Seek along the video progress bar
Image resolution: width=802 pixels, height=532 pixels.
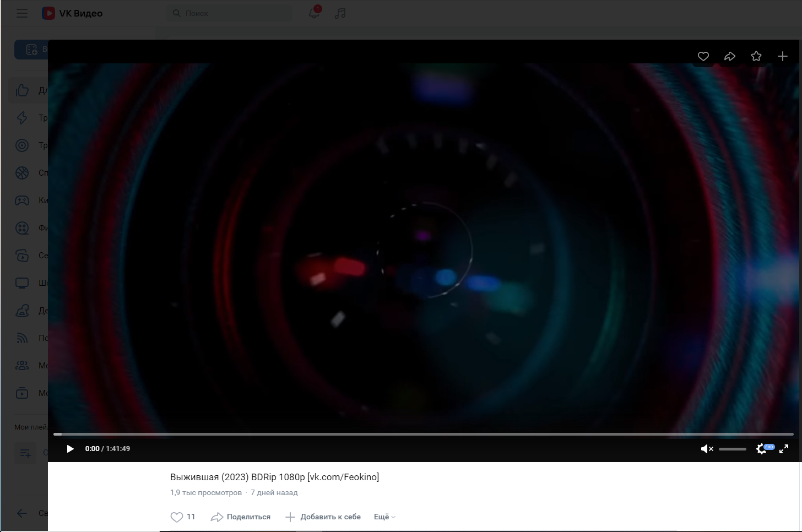click(424, 434)
